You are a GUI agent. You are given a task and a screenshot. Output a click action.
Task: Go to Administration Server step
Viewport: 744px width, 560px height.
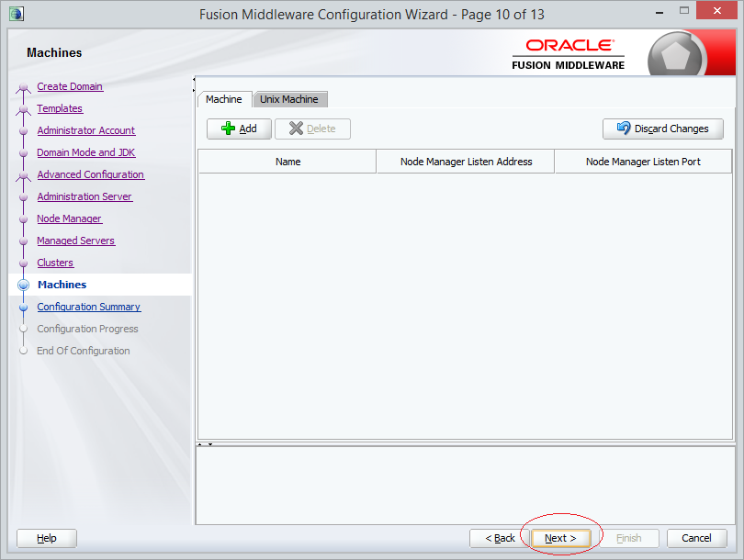point(85,196)
